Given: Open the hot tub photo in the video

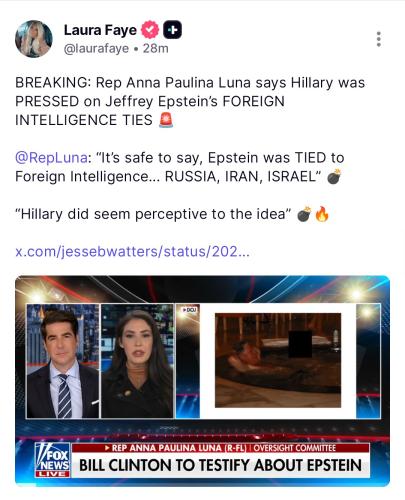Looking at the screenshot, I should [x=278, y=360].
